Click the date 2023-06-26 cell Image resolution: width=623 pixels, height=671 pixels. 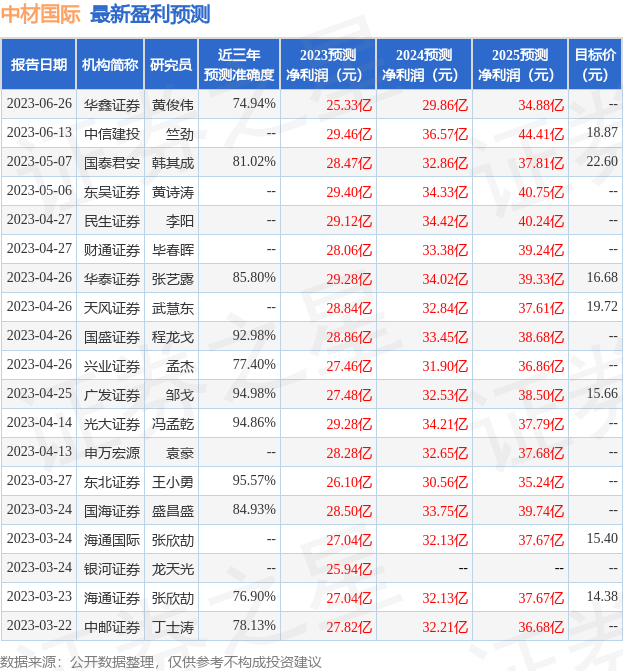click(39, 104)
